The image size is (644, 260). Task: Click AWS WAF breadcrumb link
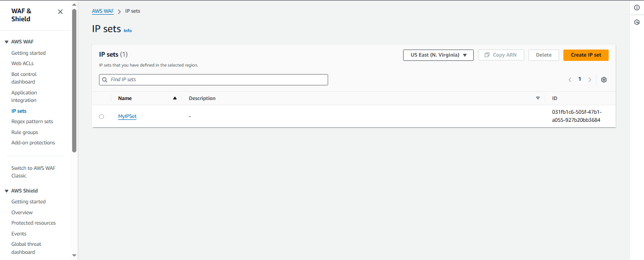(103, 11)
